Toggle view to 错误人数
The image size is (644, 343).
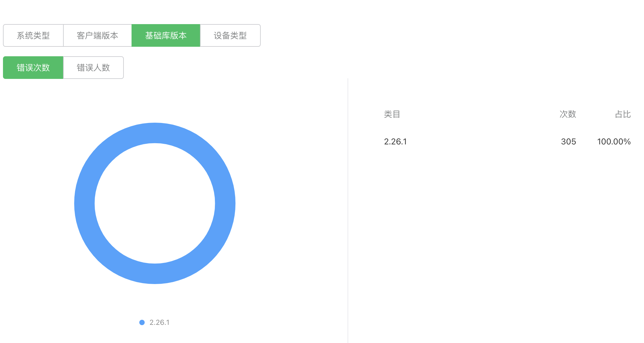(93, 68)
